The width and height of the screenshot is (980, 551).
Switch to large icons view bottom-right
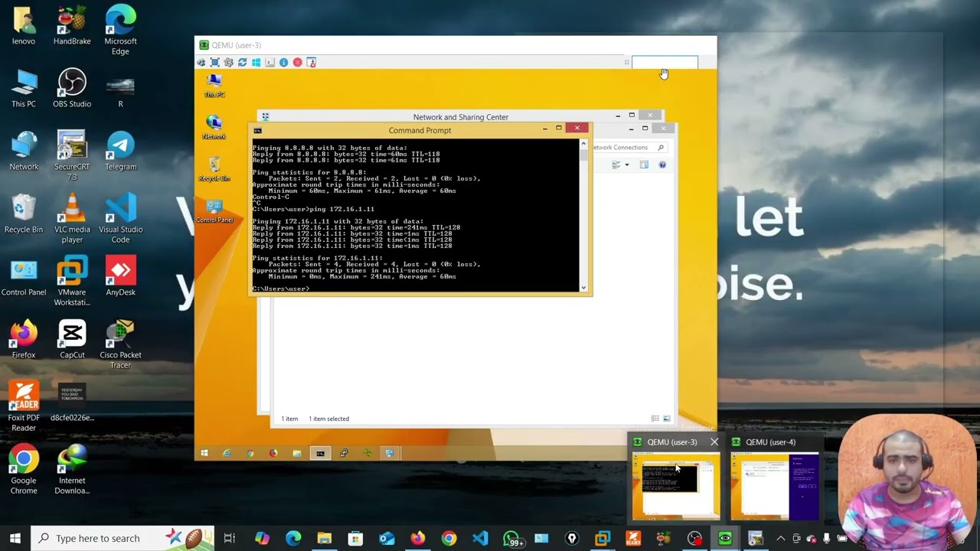[x=666, y=419]
